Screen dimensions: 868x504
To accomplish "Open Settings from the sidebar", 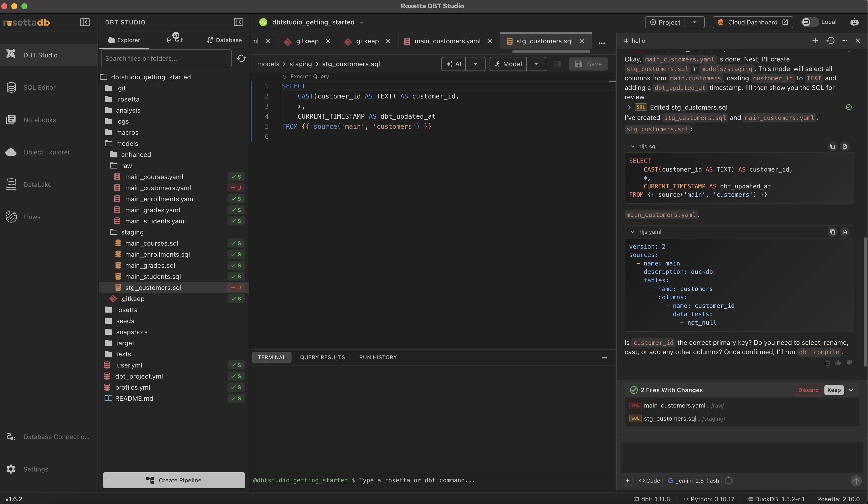I will coord(49,469).
